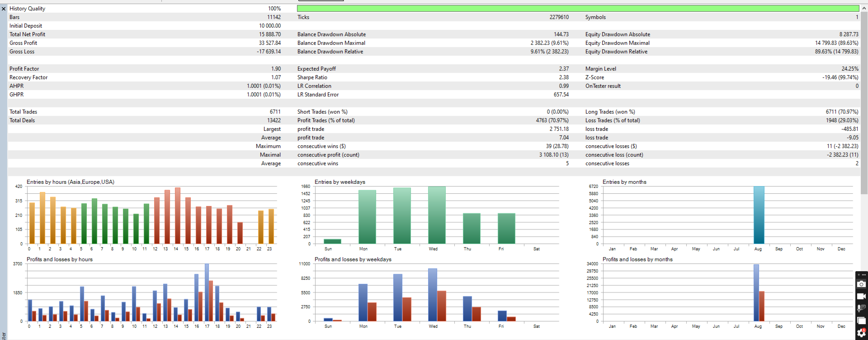The image size is (868, 340).
Task: Close the tester panel with the X
Action: tap(4, 9)
